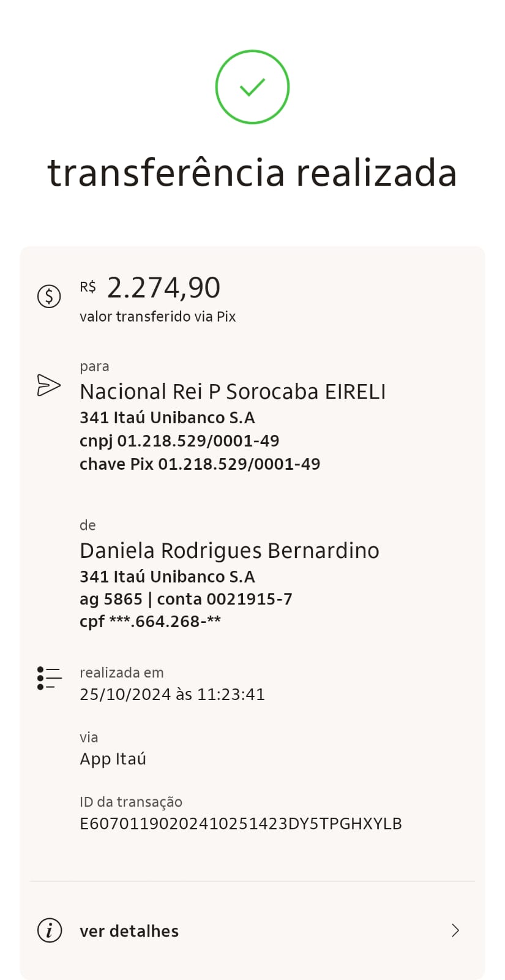Click the paper plane recipient icon
The height and width of the screenshot is (980, 505).
pyautogui.click(x=49, y=385)
